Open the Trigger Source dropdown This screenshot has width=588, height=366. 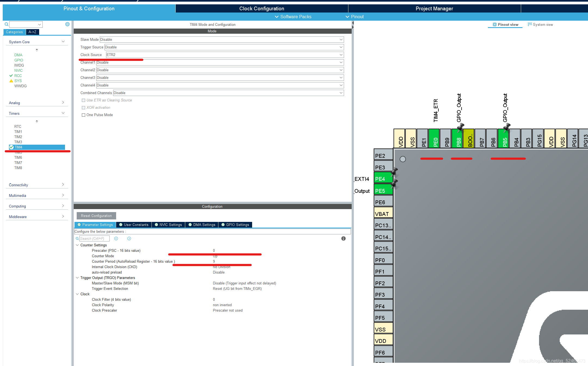[x=224, y=47]
